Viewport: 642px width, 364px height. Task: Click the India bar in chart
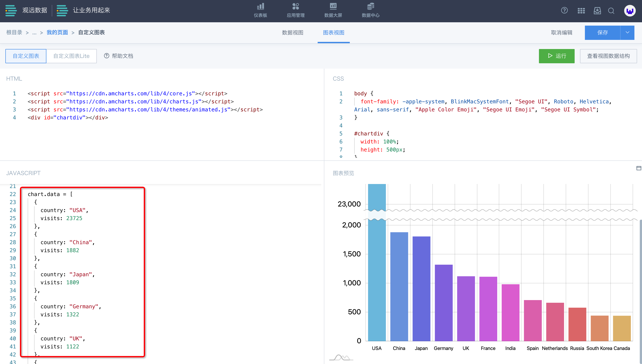(510, 313)
